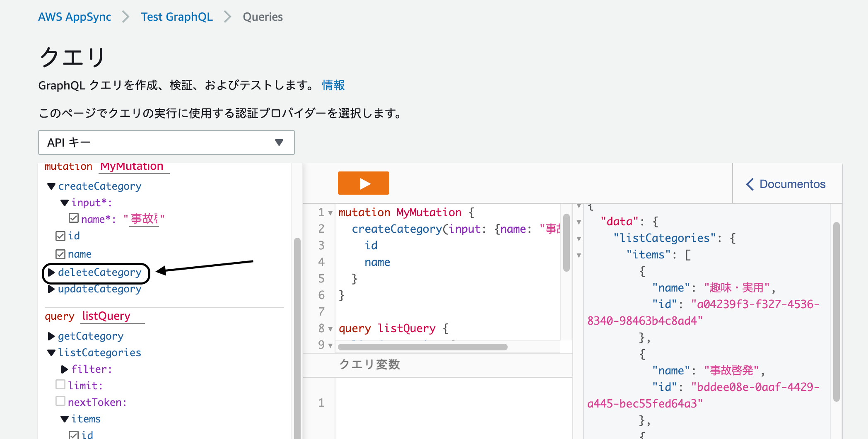
Task: Fold block at editor line 9
Action: (330, 345)
